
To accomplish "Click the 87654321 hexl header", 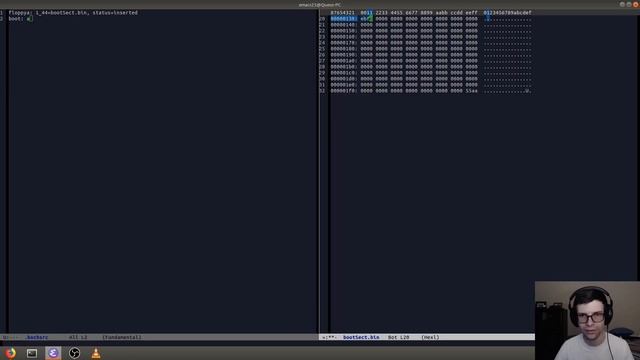I will (342, 13).
